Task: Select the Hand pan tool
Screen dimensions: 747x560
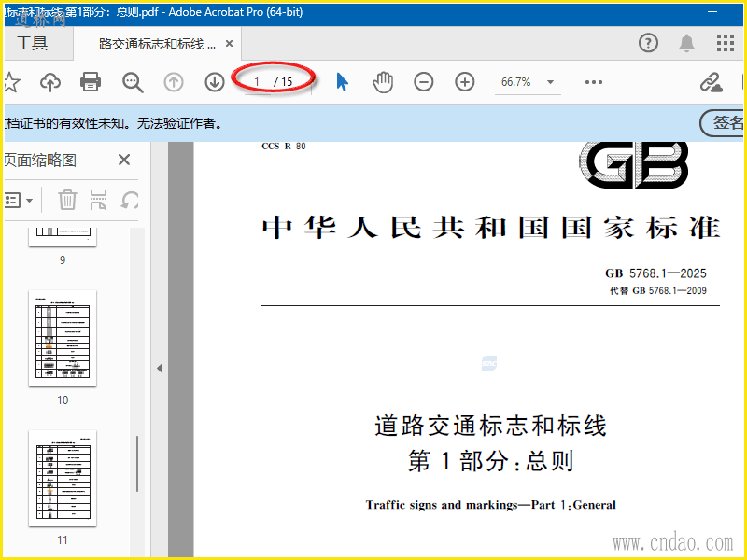Action: 383,82
